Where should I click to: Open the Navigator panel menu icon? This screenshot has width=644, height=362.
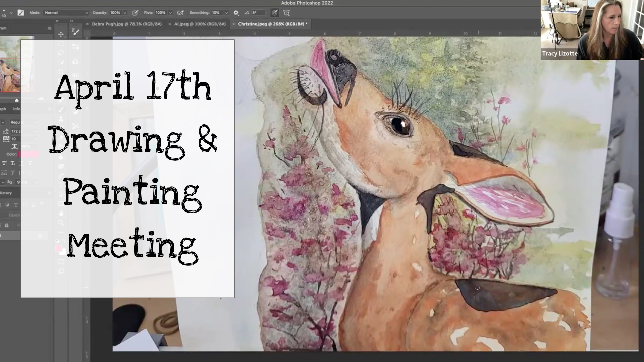(x=49, y=28)
